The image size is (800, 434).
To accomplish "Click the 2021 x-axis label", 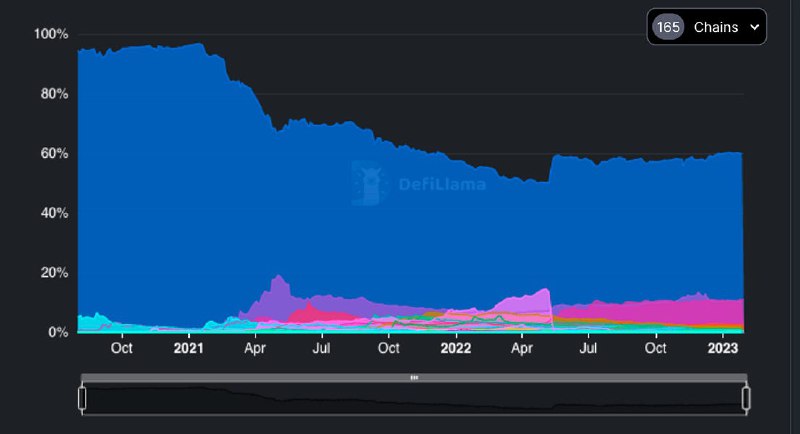I will click(x=188, y=348).
